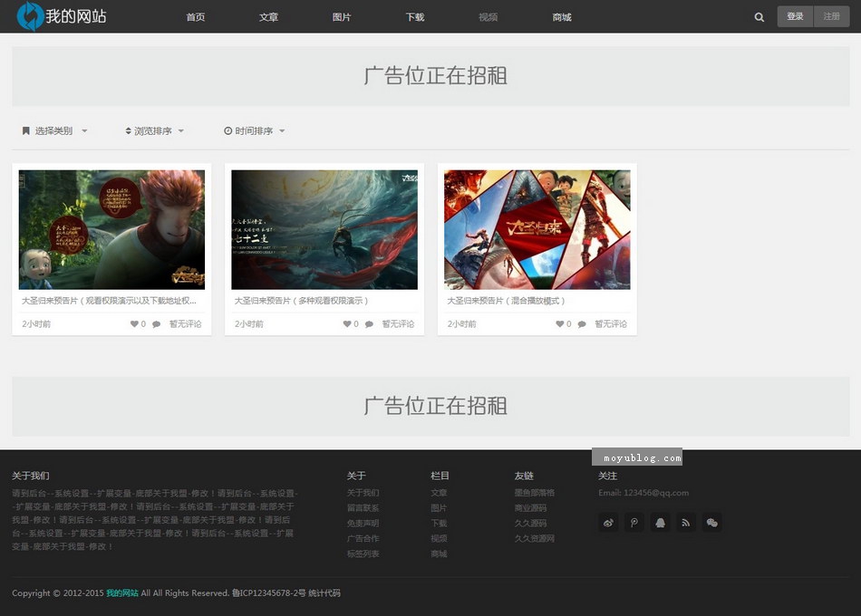
Task: Open footer link 广告合作
Action: point(363,539)
